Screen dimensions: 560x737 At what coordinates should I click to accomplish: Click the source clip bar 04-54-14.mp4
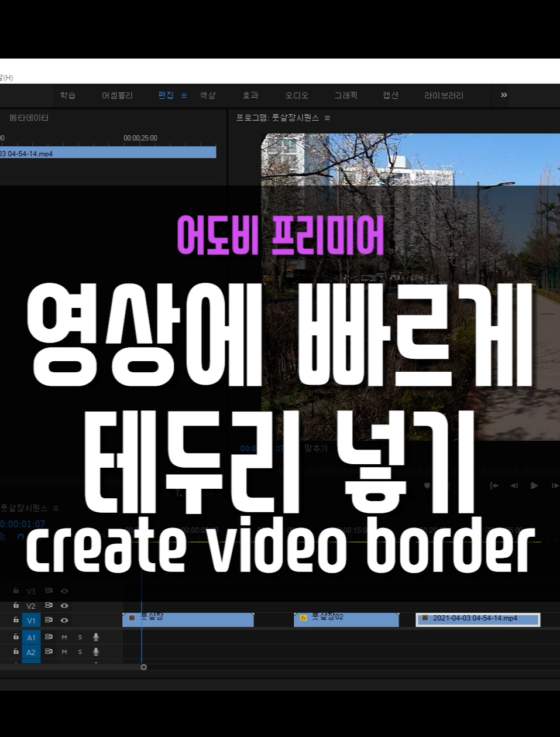(x=108, y=153)
